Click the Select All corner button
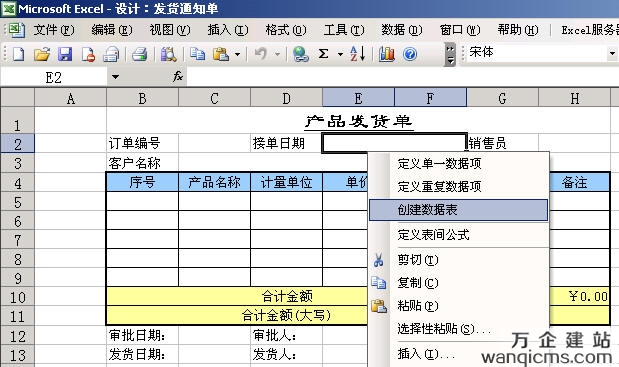This screenshot has height=367, width=619. pyautogui.click(x=17, y=98)
